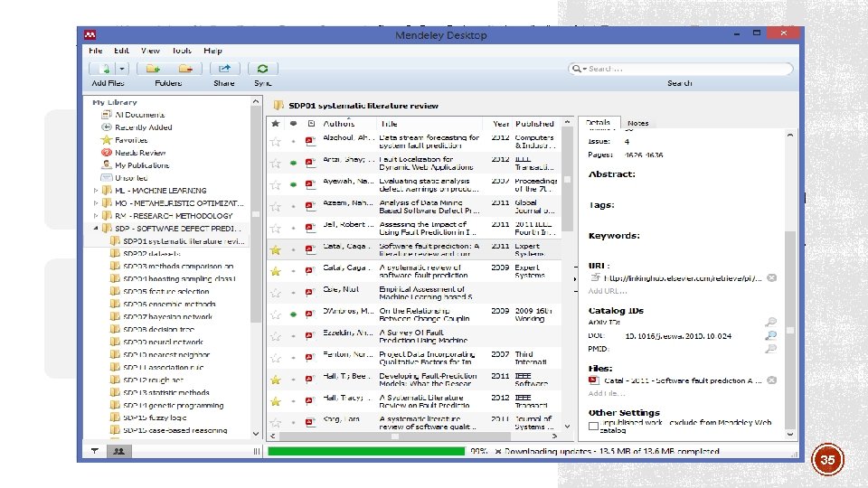Select the SDP15 fuzzy logic folder

point(155,418)
